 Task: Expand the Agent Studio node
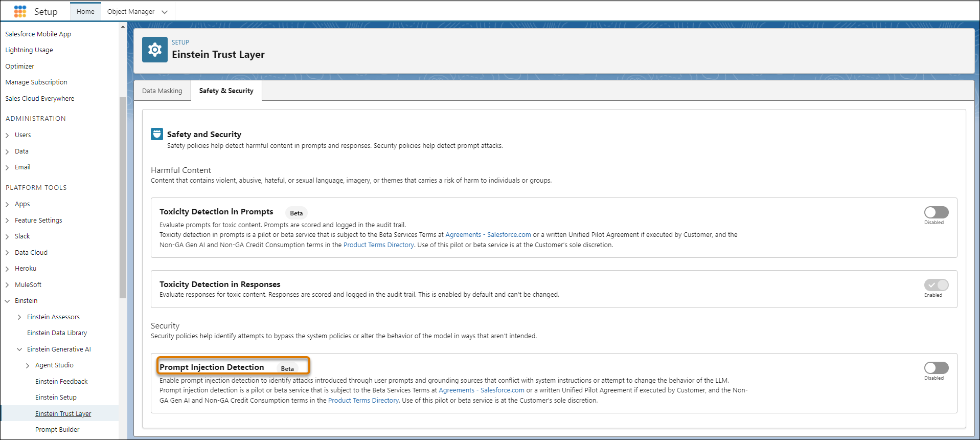point(28,366)
